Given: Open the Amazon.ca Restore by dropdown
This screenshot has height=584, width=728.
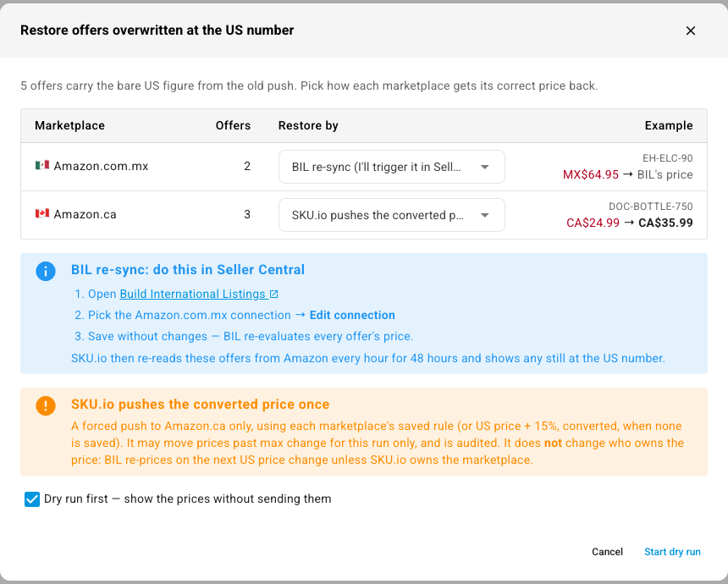Looking at the screenshot, I should [x=391, y=215].
